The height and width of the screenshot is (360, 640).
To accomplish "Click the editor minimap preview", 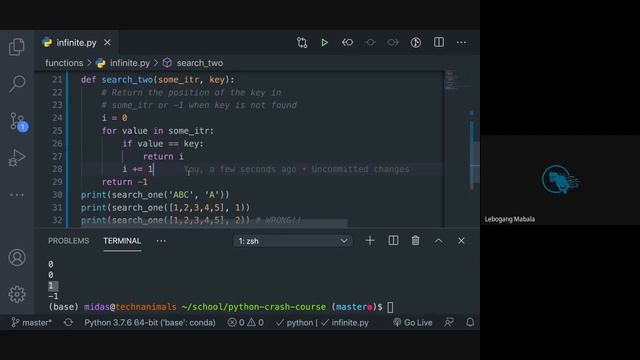I will pyautogui.click(x=450, y=80).
